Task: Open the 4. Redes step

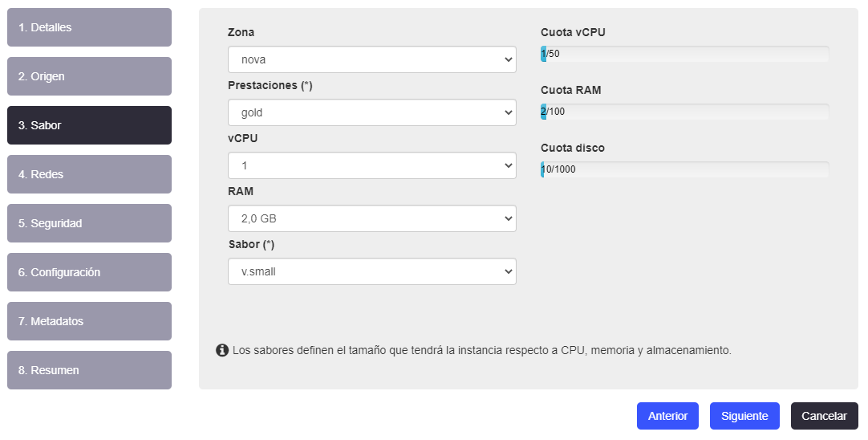Action: coord(89,174)
